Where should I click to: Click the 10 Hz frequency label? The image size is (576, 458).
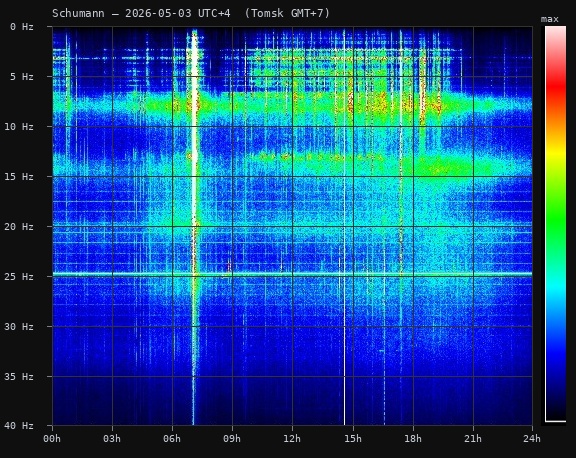coord(19,127)
